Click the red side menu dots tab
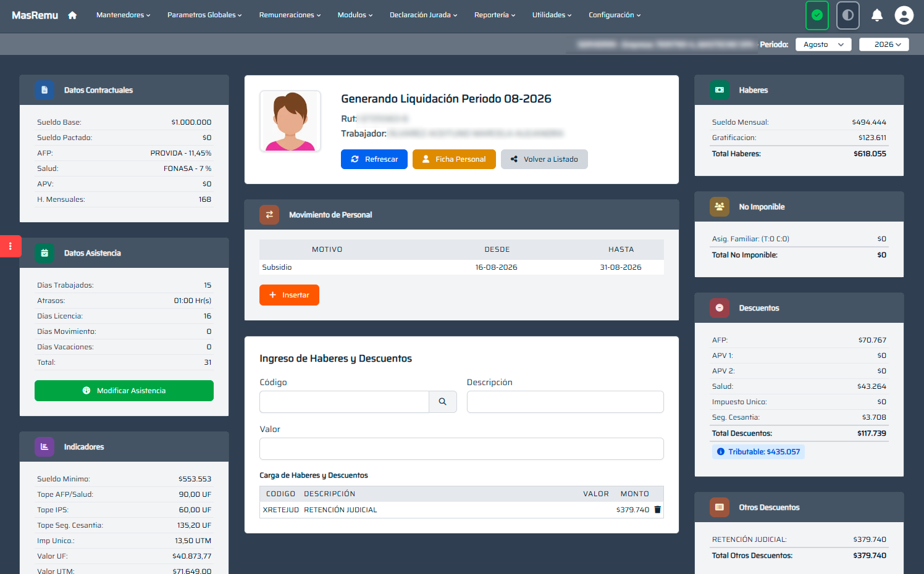The height and width of the screenshot is (574, 924). pyautogui.click(x=10, y=246)
